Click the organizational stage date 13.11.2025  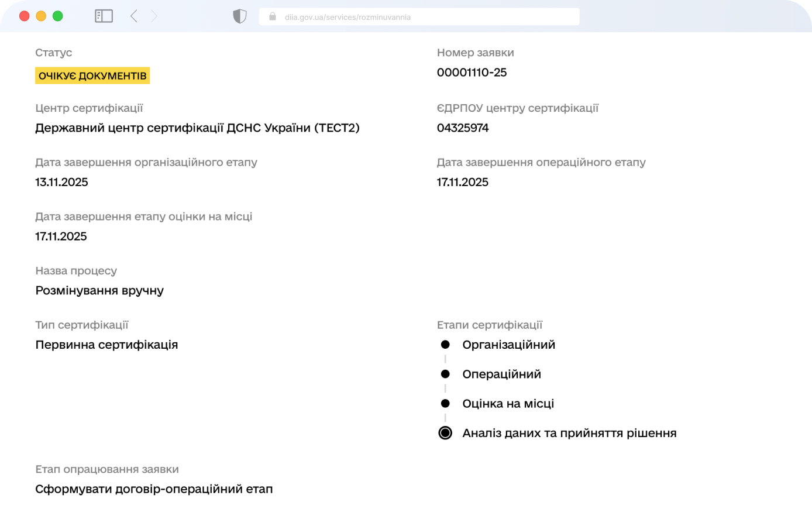(61, 182)
